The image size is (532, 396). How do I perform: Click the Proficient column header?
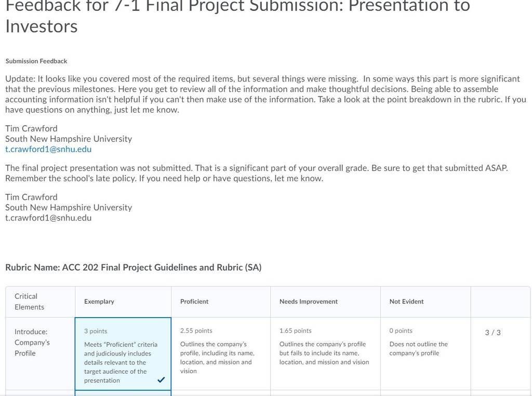(194, 302)
